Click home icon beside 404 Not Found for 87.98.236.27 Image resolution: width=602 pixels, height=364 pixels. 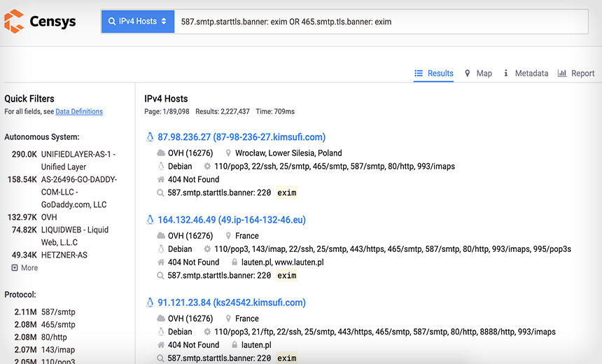pyautogui.click(x=161, y=179)
